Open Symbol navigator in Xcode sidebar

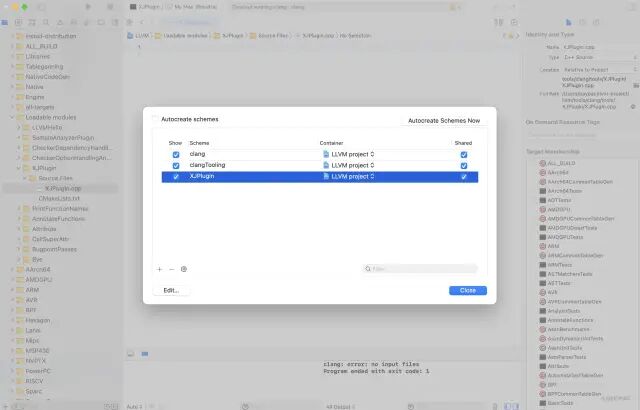pyautogui.click(x=32, y=22)
